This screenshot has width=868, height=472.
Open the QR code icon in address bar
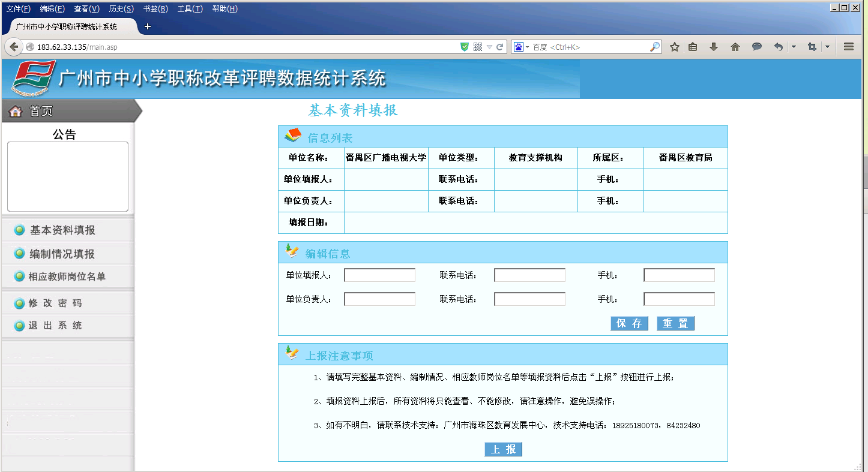[x=478, y=47]
